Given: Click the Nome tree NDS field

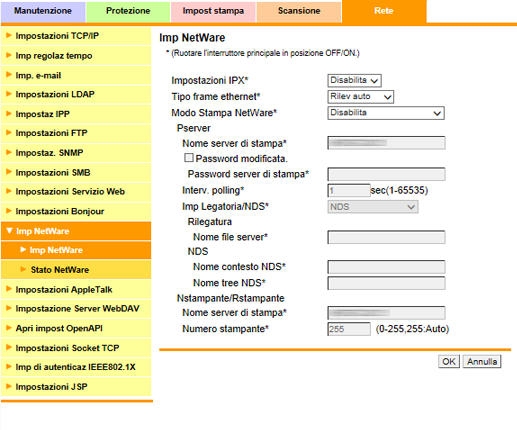Looking at the screenshot, I should click(386, 283).
